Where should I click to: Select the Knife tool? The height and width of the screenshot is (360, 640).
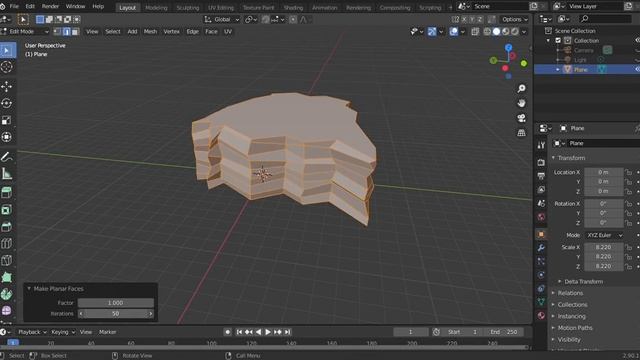(7, 278)
